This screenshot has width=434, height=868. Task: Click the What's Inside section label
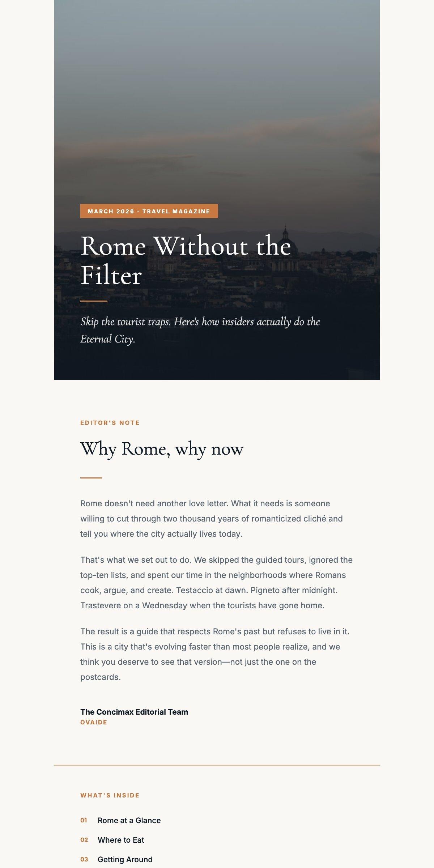pos(110,795)
